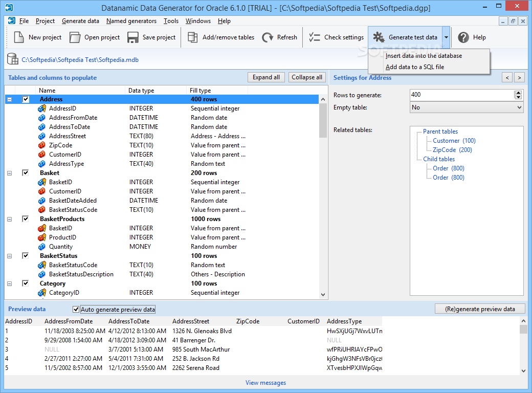Image resolution: width=532 pixels, height=393 pixels.
Task: Click the blue cube icon of AddressFromDate
Action: (x=42, y=118)
